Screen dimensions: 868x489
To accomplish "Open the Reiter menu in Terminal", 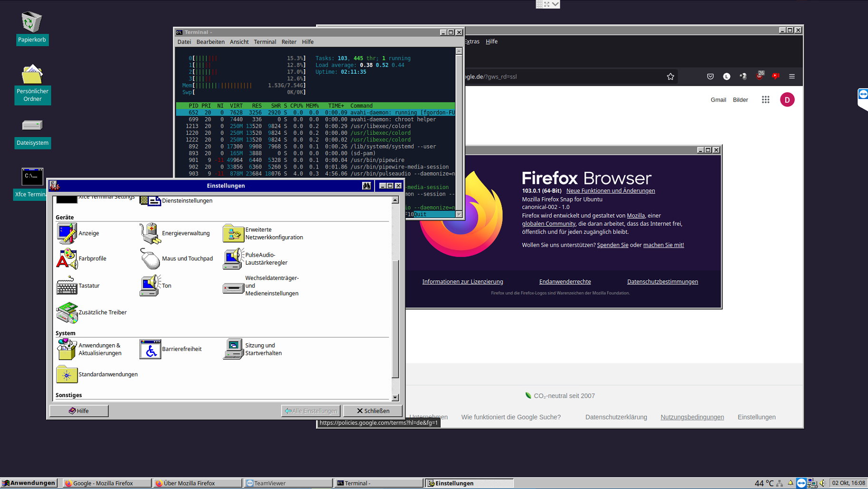I will point(289,42).
